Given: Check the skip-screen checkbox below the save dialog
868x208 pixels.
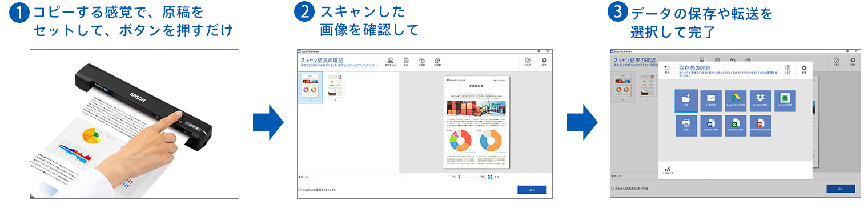Looking at the screenshot, I should [613, 189].
